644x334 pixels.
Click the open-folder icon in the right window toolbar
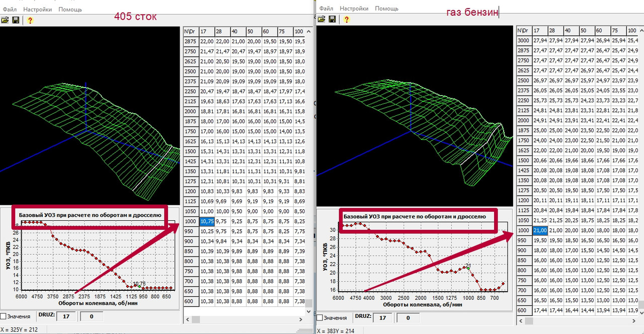point(322,19)
